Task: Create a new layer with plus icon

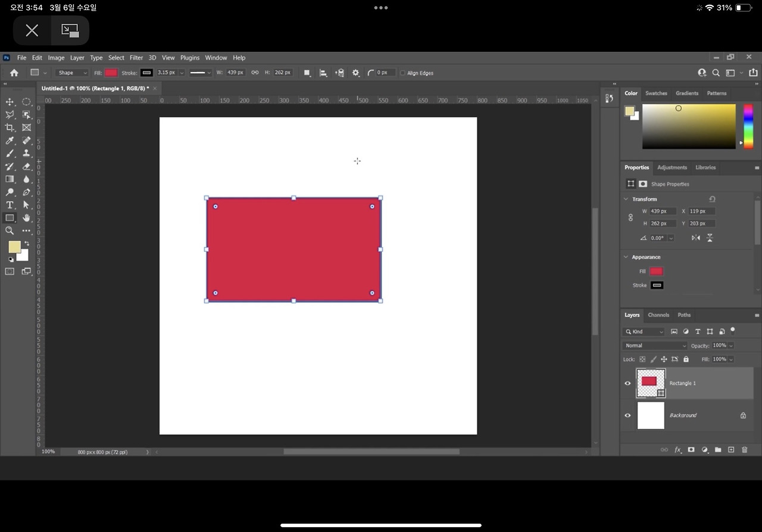Action: (x=731, y=450)
